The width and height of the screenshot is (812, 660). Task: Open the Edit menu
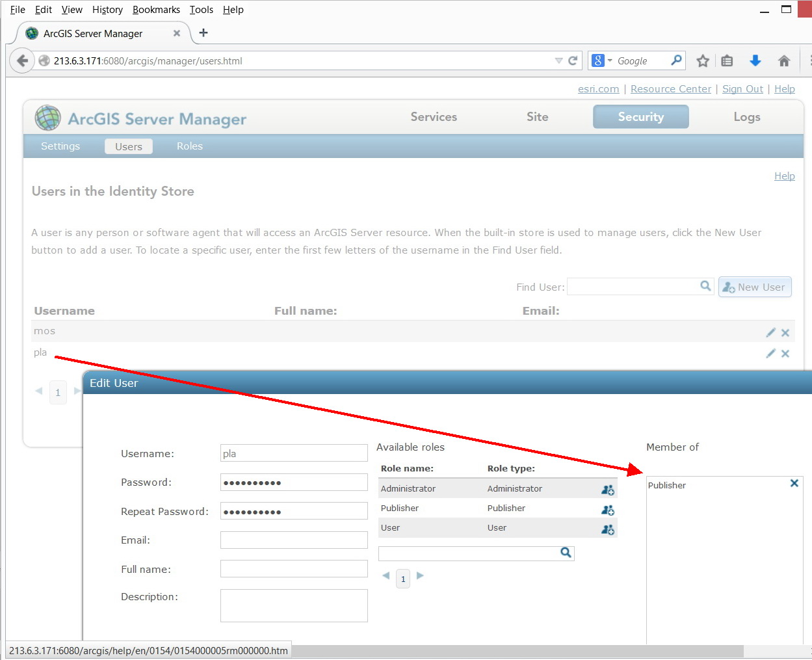[x=44, y=10]
